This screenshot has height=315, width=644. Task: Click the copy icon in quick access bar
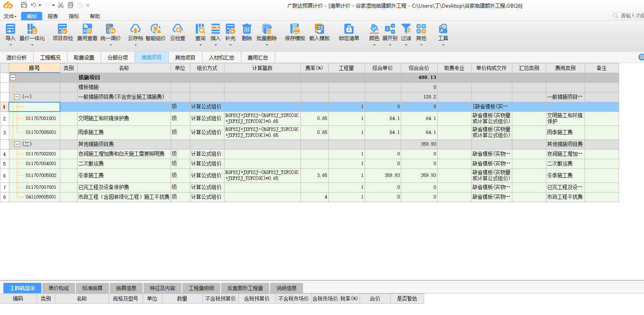70,5
